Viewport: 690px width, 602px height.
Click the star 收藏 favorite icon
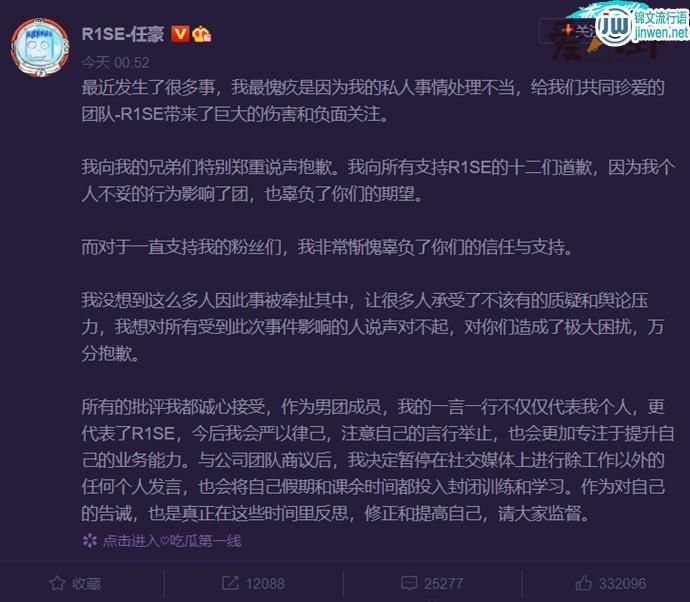pos(57,584)
